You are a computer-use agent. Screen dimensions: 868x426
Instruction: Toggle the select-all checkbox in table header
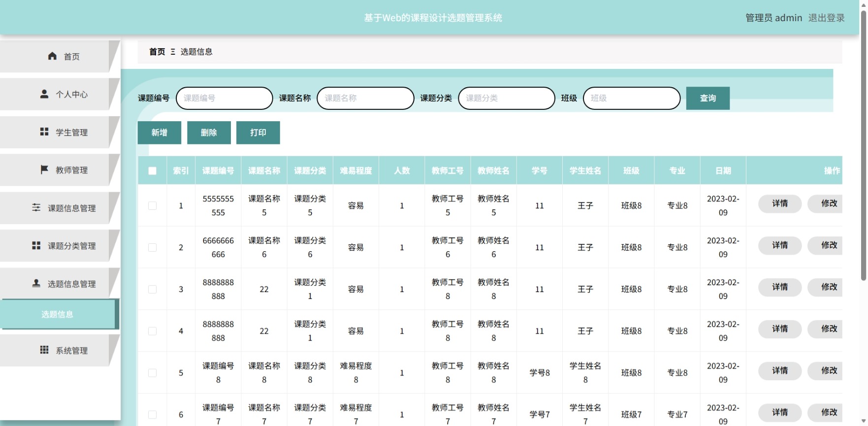[153, 171]
